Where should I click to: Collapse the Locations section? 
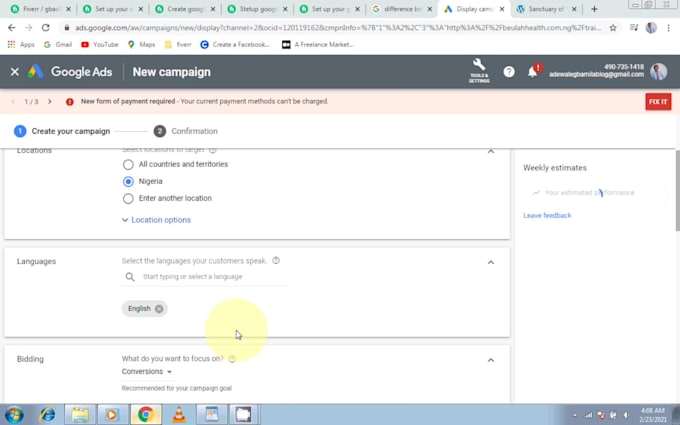tap(490, 151)
